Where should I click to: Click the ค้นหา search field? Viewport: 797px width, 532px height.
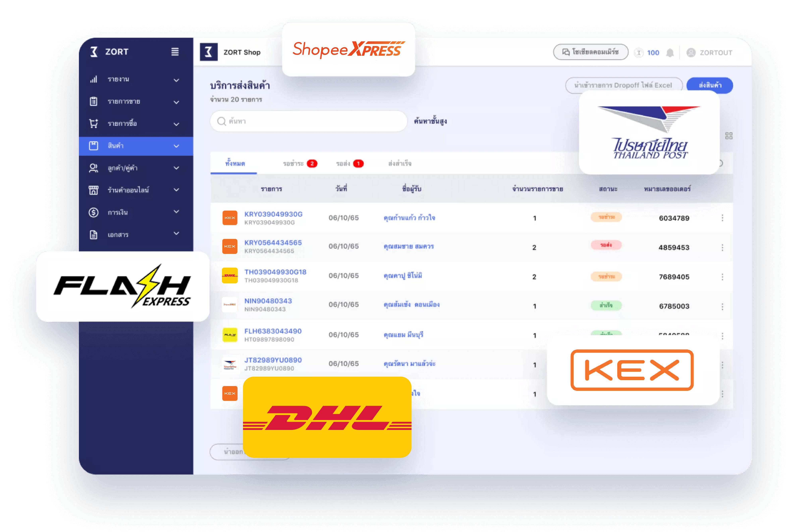tap(309, 121)
